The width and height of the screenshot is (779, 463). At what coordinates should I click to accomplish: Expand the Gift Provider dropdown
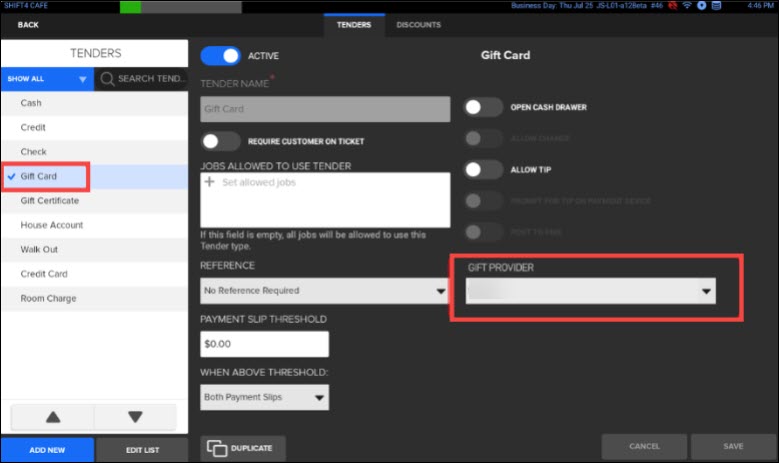pos(591,291)
